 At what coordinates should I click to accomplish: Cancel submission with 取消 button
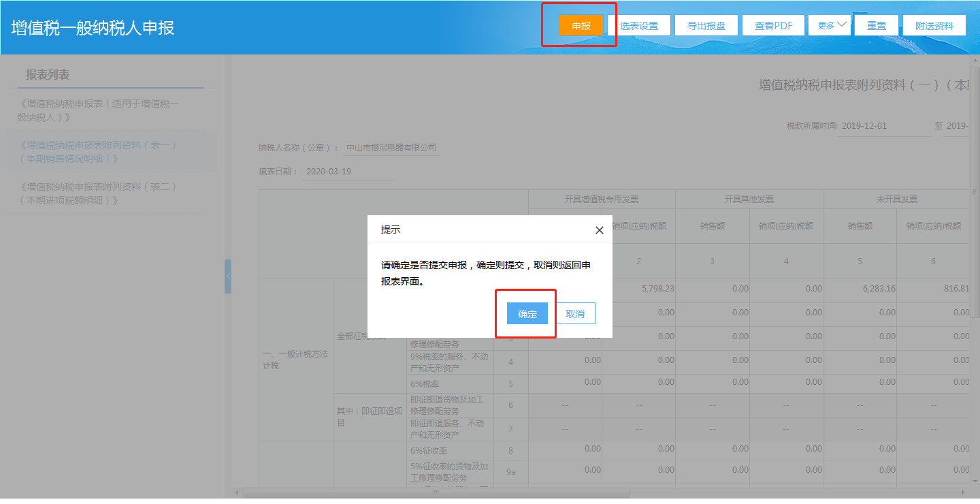[575, 314]
